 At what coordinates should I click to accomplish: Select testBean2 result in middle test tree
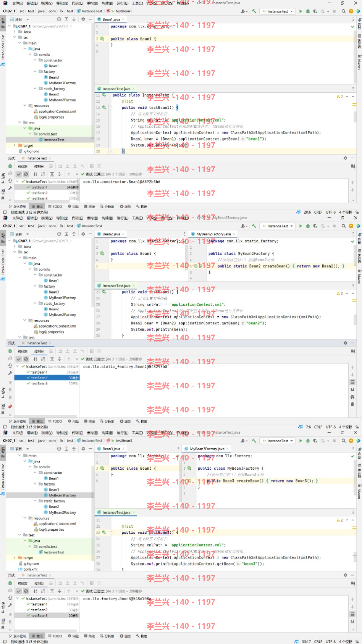[x=47, y=378]
